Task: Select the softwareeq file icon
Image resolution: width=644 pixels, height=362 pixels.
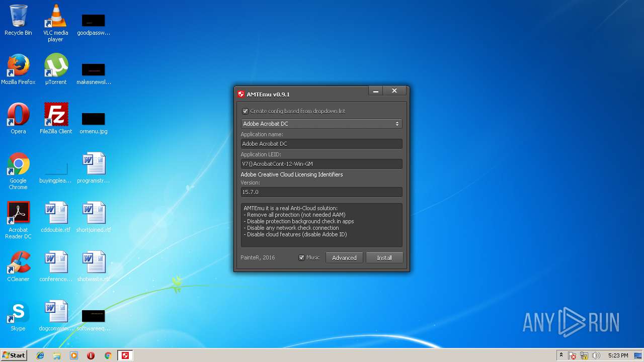Action: pyautogui.click(x=94, y=319)
